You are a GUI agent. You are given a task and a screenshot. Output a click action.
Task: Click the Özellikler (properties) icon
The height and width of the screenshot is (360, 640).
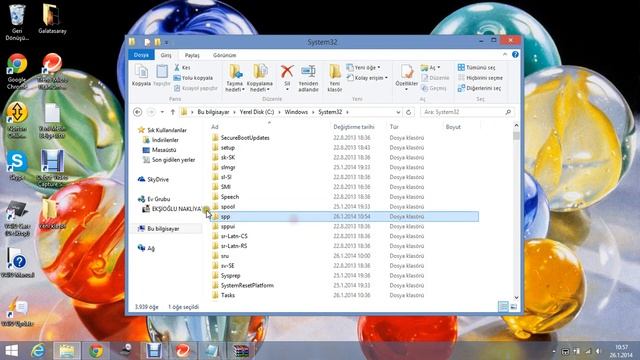407,72
